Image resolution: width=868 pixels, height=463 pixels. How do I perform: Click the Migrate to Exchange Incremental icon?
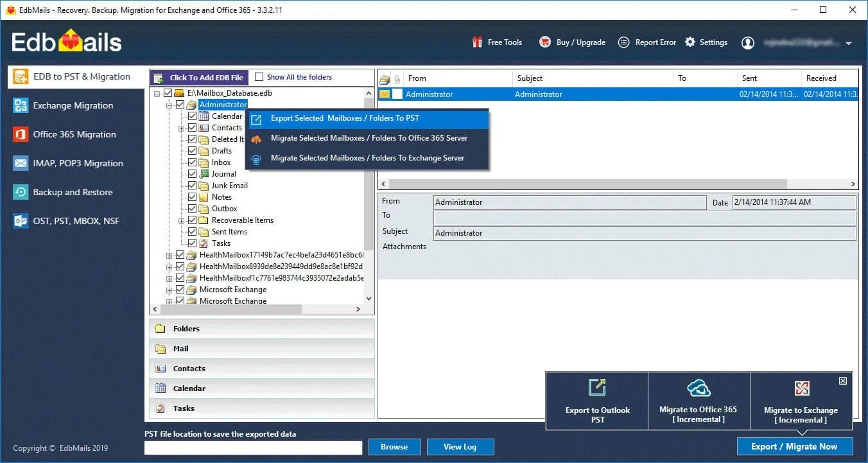(802, 389)
